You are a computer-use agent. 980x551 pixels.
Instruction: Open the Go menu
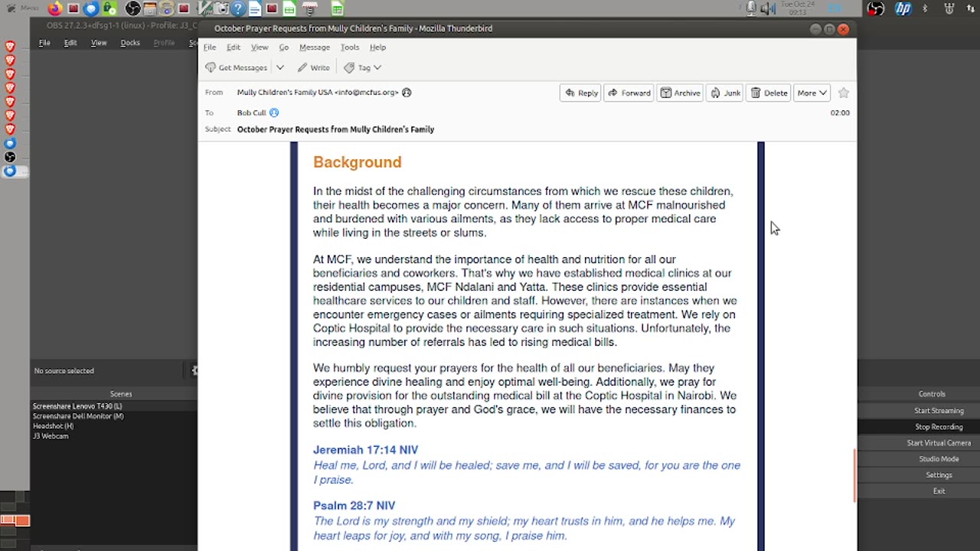(x=284, y=47)
